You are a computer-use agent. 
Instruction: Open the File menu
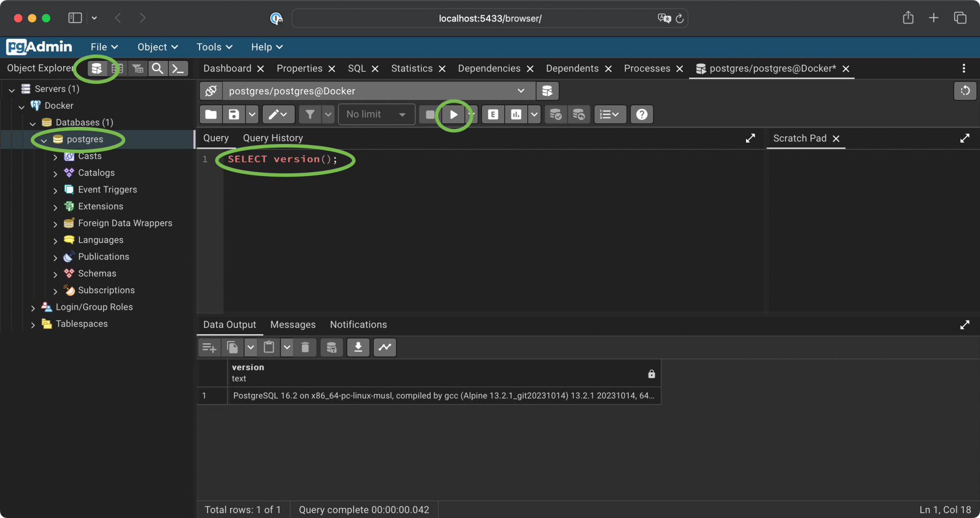104,47
